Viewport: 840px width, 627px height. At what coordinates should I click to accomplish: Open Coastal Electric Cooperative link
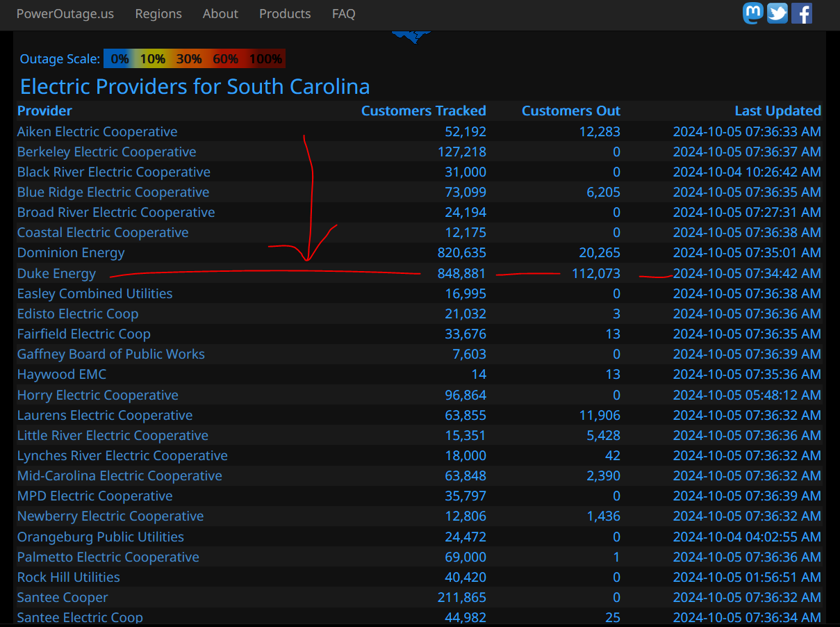[103, 232]
